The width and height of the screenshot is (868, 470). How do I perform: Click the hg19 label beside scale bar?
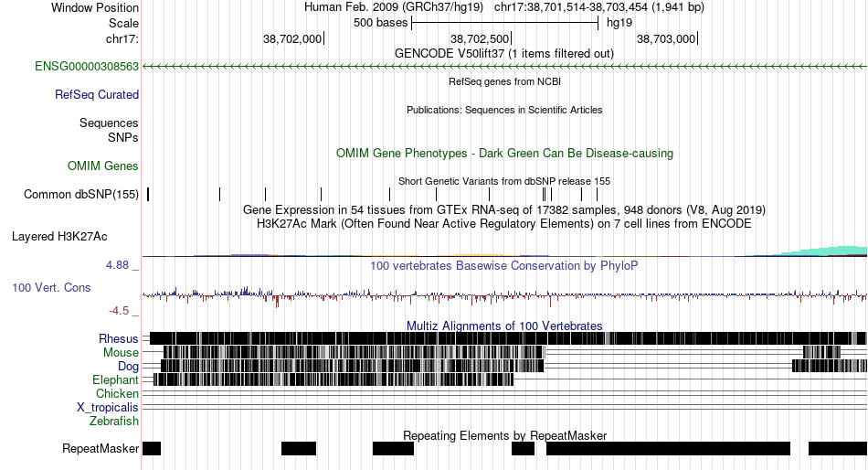619,23
